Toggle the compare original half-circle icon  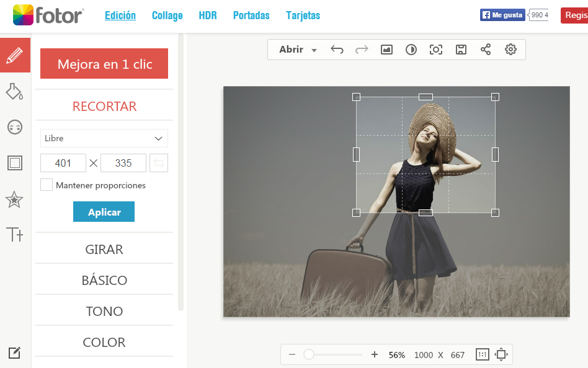[x=411, y=50]
